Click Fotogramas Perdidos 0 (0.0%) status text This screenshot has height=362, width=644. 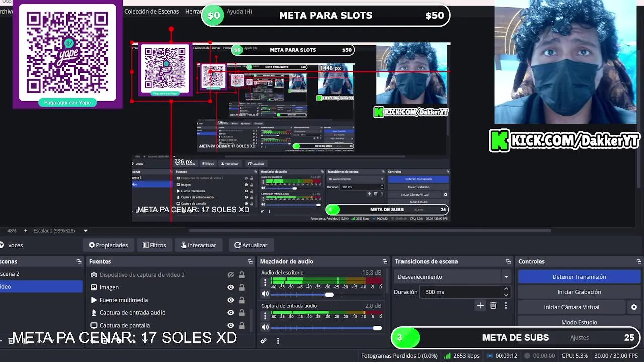(399, 356)
